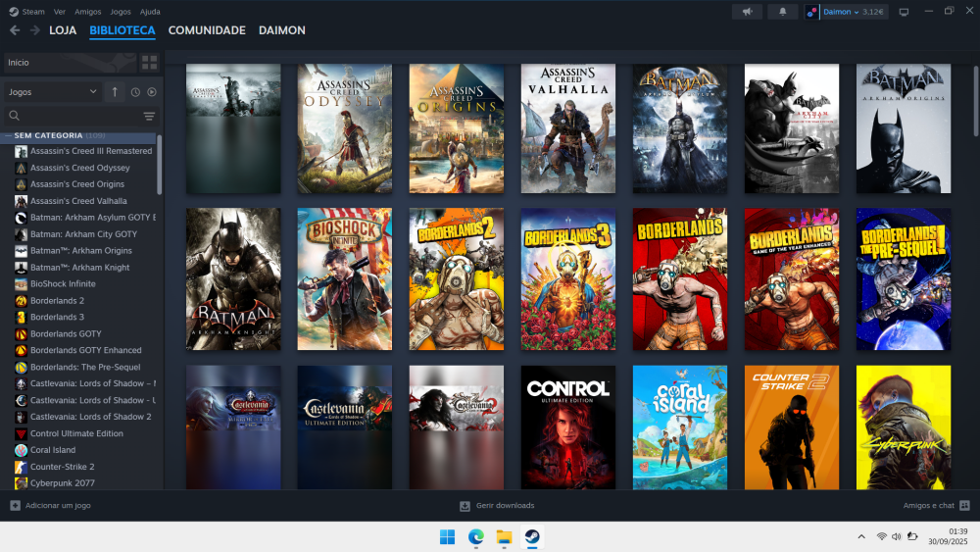Open the Ver menu

60,11
